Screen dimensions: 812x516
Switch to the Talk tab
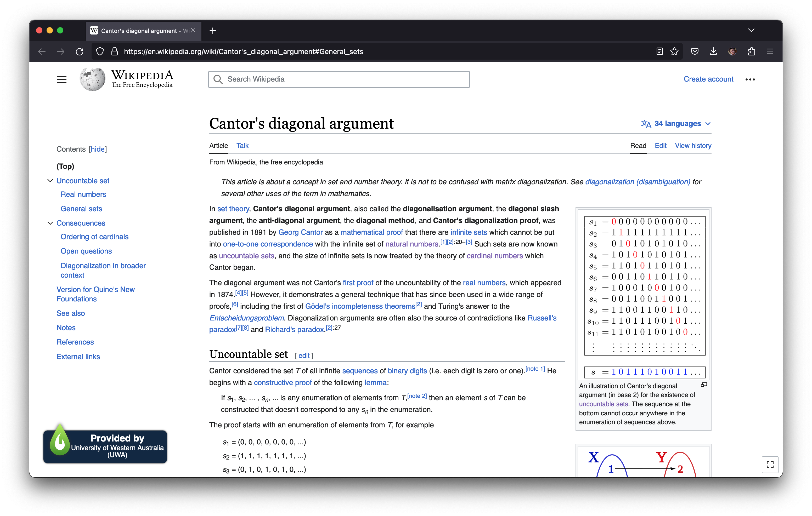242,146
